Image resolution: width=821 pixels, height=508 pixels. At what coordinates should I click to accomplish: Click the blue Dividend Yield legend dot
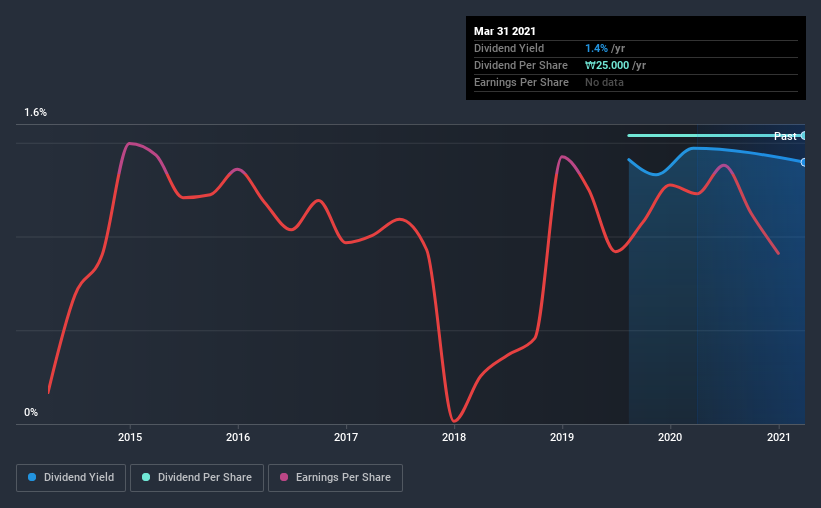coord(32,477)
